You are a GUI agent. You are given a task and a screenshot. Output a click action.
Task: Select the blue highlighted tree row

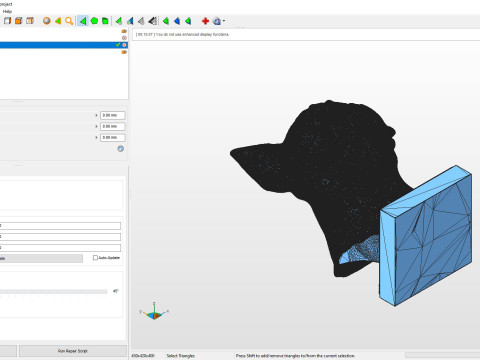pos(64,45)
